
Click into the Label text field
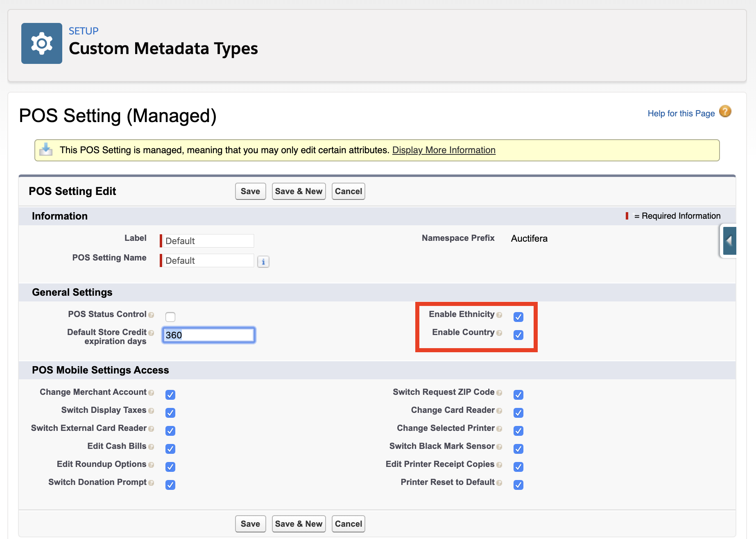(208, 241)
